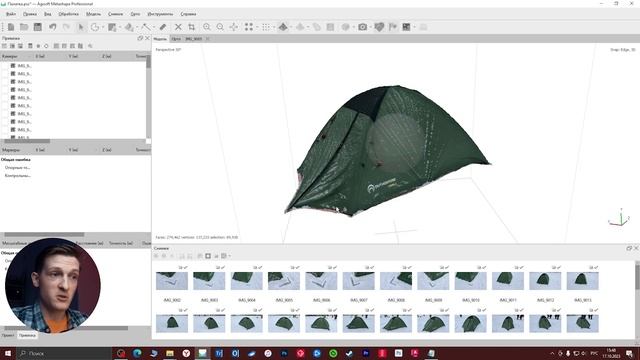Export reference in the Привязка panel toolbar
This screenshot has height=360, width=640.
(x=12, y=46)
